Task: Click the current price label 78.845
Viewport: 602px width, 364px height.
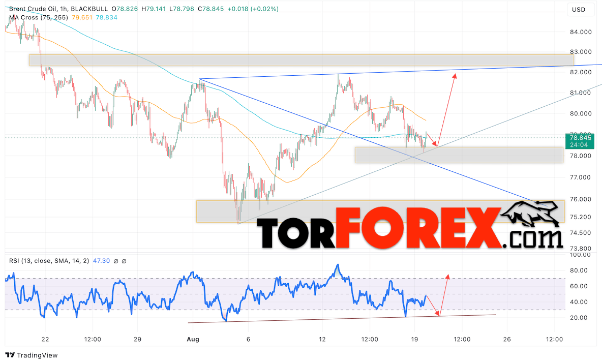Action: (580, 138)
